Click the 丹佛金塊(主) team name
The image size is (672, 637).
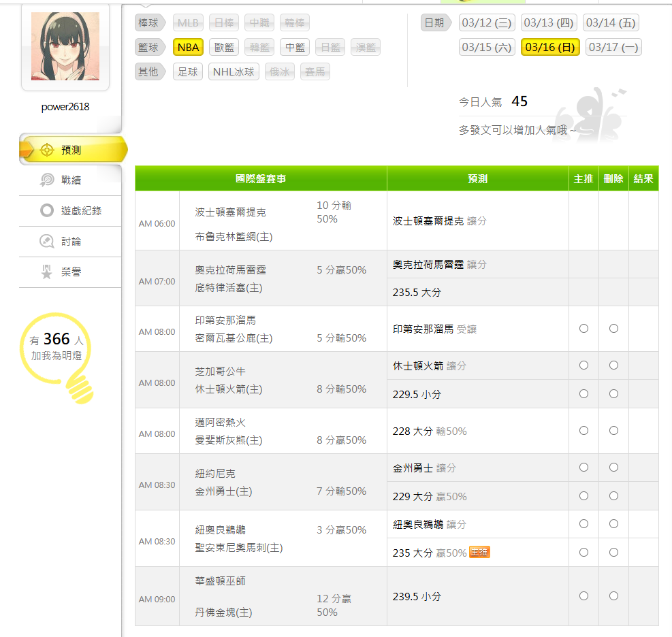coord(224,612)
